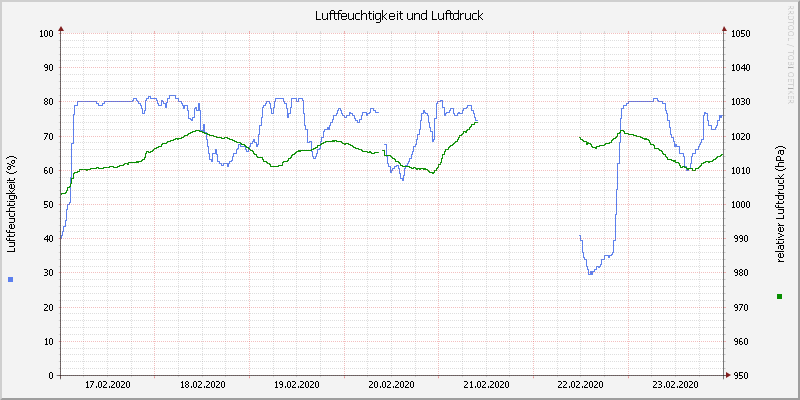The height and width of the screenshot is (400, 800).
Task: Click the blue humidity legend square
Action: click(x=11, y=279)
